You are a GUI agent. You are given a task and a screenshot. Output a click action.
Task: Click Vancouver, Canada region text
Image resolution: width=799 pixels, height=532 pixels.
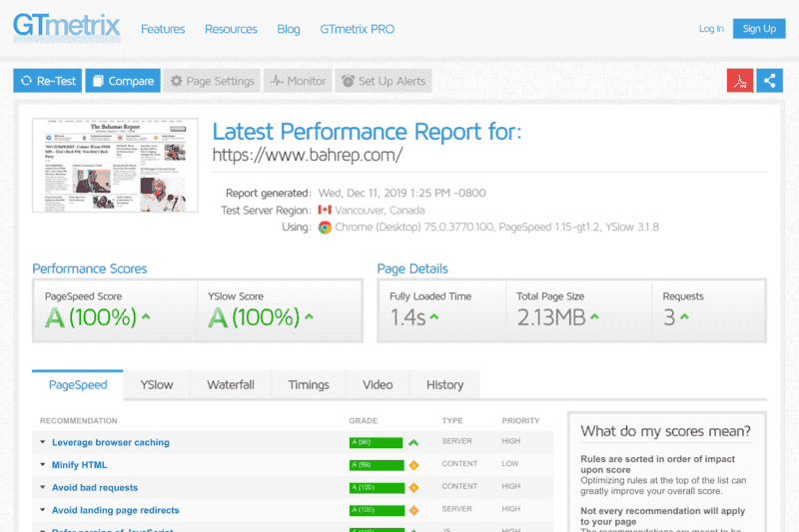[x=380, y=211]
